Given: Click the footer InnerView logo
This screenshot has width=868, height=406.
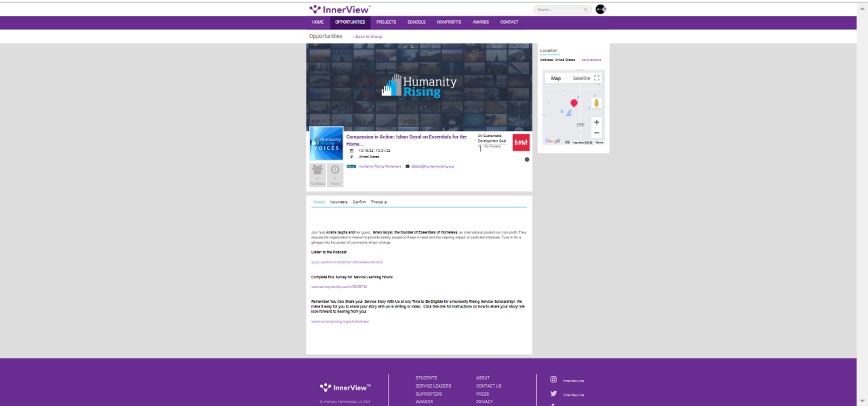Looking at the screenshot, I should (x=345, y=387).
